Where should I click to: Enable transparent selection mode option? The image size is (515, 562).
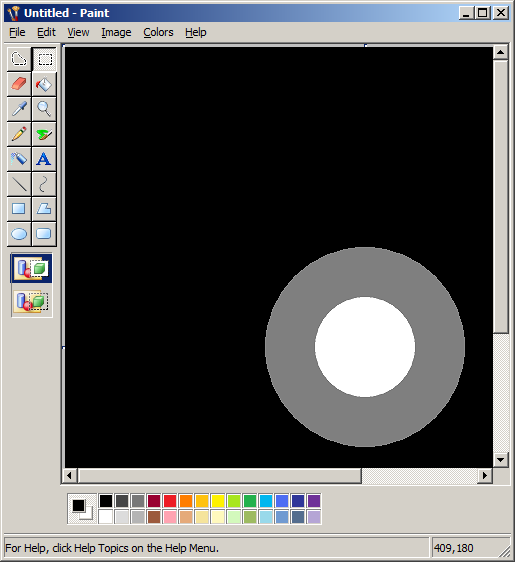[32, 301]
